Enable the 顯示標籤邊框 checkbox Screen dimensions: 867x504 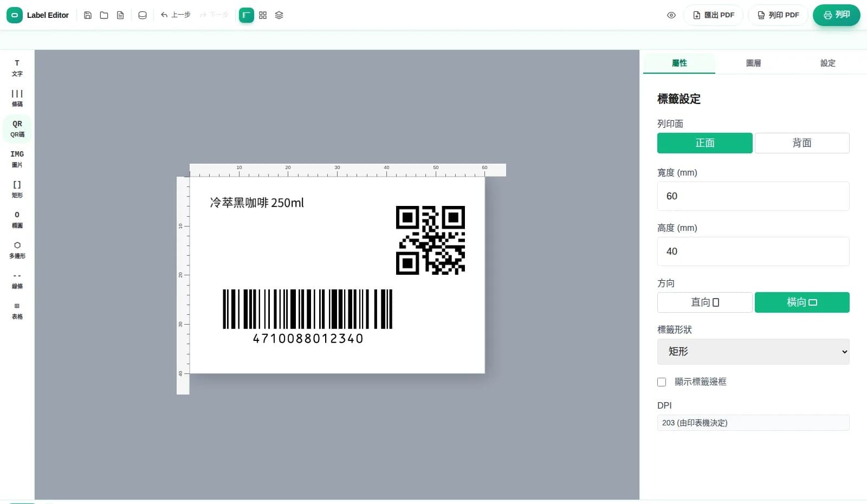[662, 382]
